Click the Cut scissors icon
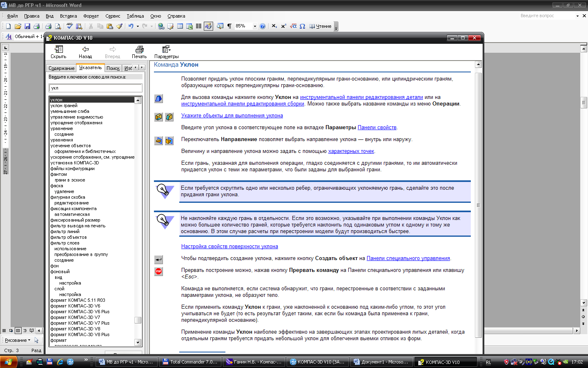The height and width of the screenshot is (368, 588). click(91, 26)
